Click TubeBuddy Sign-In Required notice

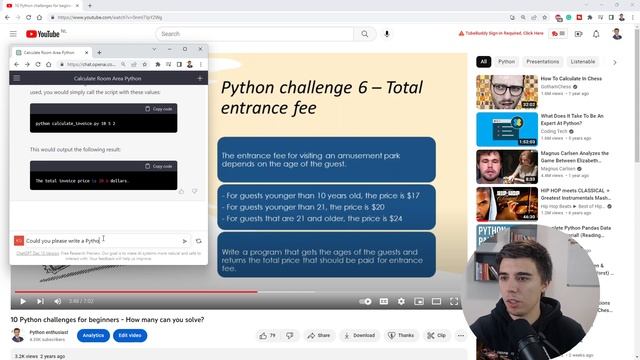tap(501, 33)
